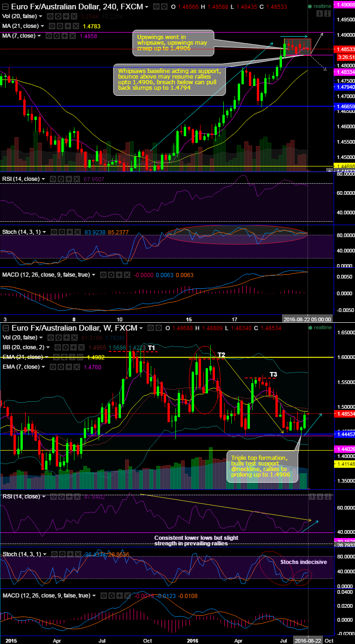The height and width of the screenshot is (644, 355).
Task: Remove MACD indicator from the 240 chart
Action: coord(126,274)
